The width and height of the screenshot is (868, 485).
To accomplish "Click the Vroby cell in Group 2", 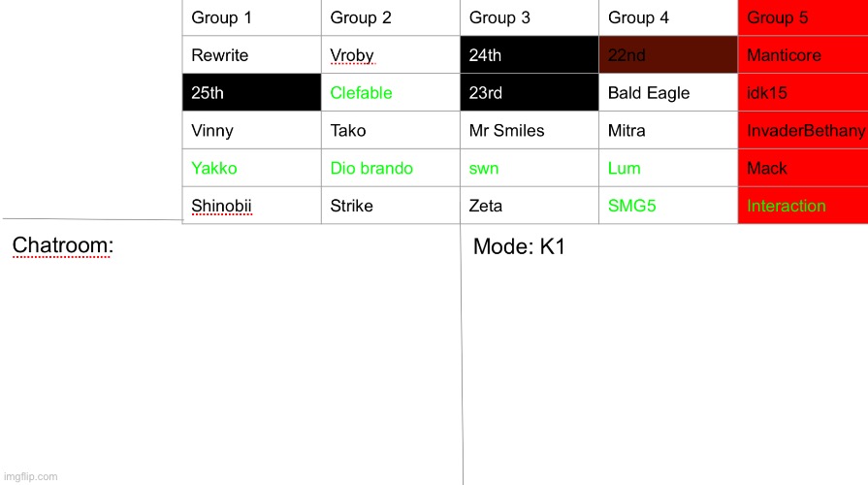I will pyautogui.click(x=391, y=55).
